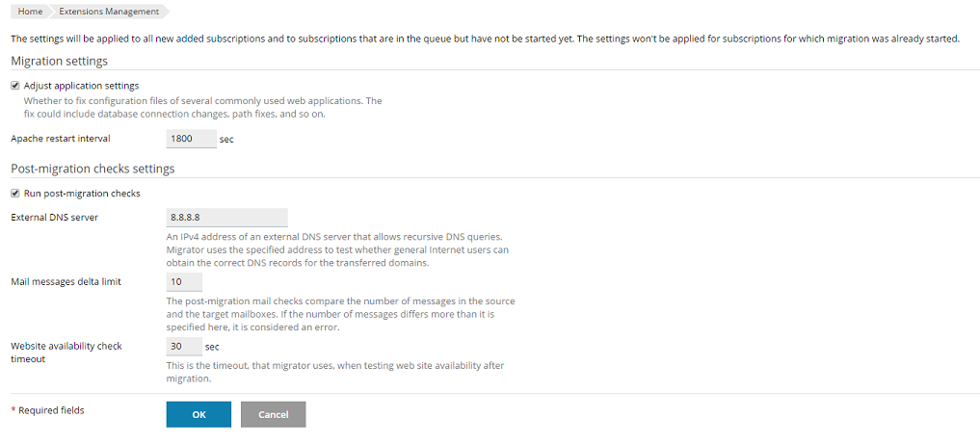Click the 'Adjust application settings' label text
The width and height of the screenshot is (980, 444).
pyautogui.click(x=81, y=86)
